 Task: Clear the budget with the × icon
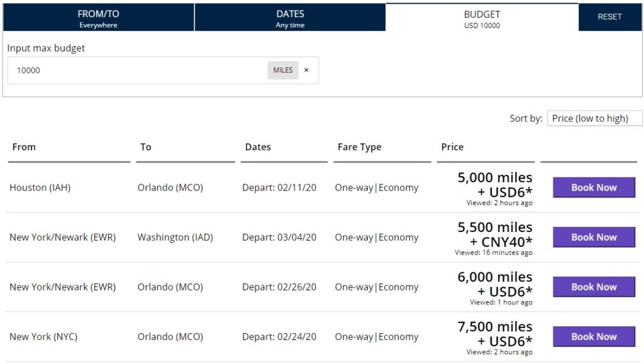pyautogui.click(x=306, y=70)
